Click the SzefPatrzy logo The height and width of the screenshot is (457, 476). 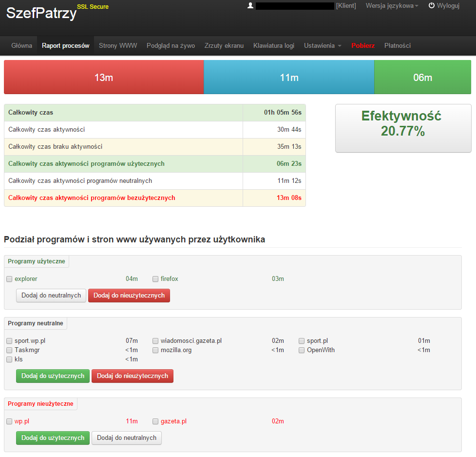tap(41, 13)
